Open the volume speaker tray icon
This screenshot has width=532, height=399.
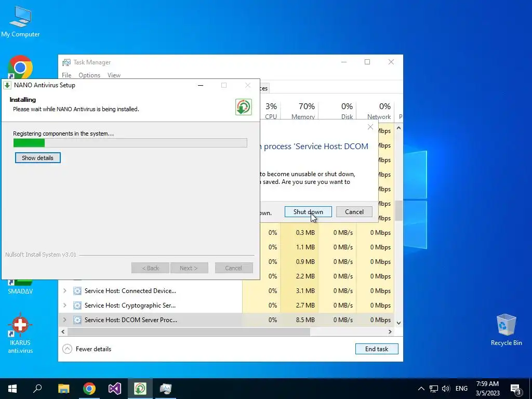[446, 389]
